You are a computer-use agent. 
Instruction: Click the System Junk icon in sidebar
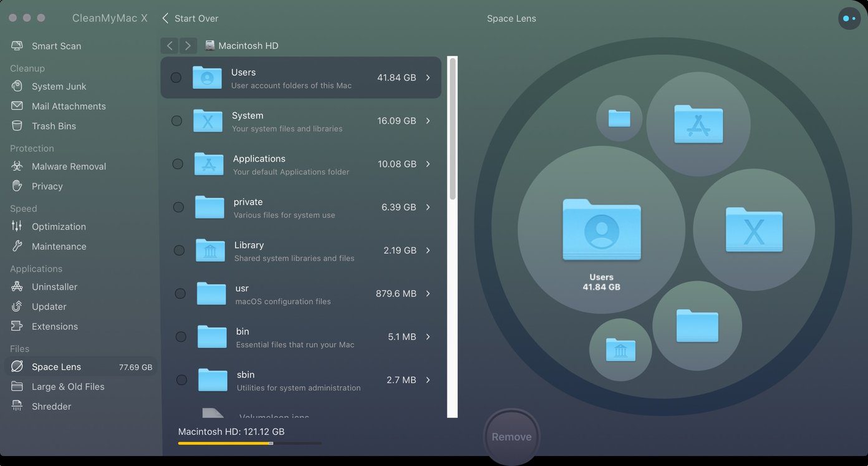click(x=17, y=86)
